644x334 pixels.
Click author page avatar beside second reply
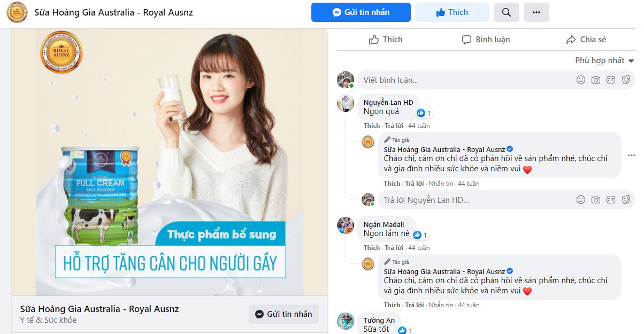[368, 264]
